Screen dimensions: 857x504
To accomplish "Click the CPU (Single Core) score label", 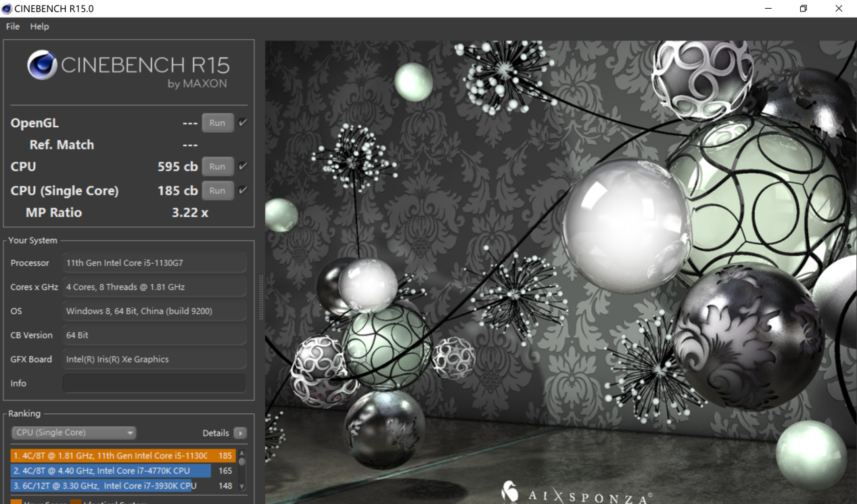I will coord(64,191).
